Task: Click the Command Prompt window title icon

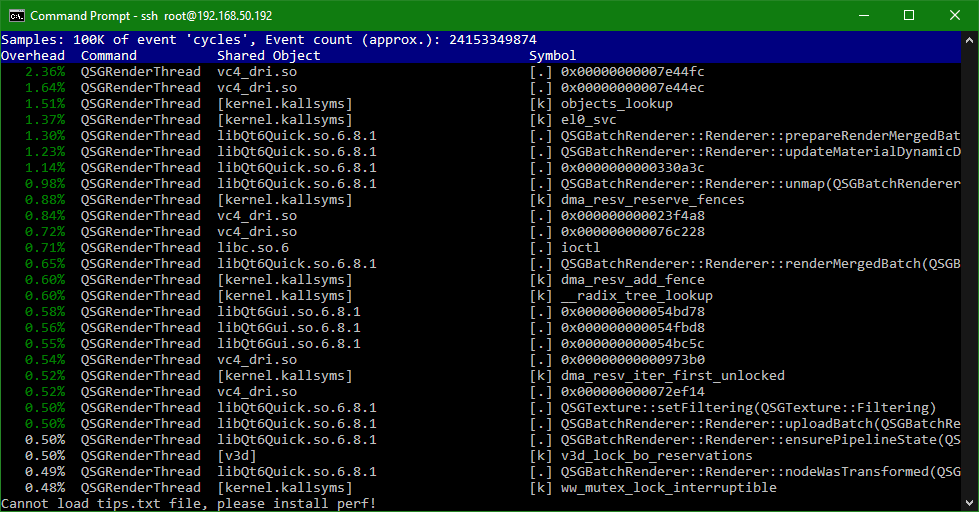Action: click(x=17, y=16)
